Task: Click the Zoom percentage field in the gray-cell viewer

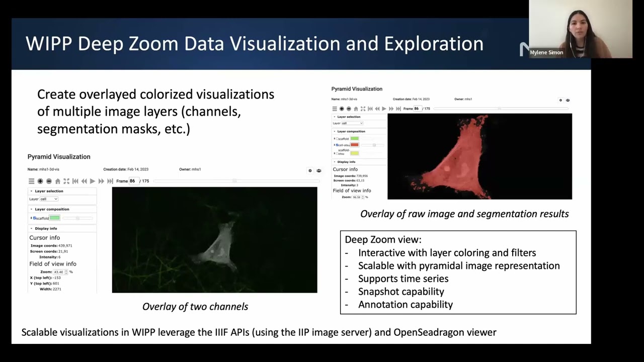Action: pos(61,272)
